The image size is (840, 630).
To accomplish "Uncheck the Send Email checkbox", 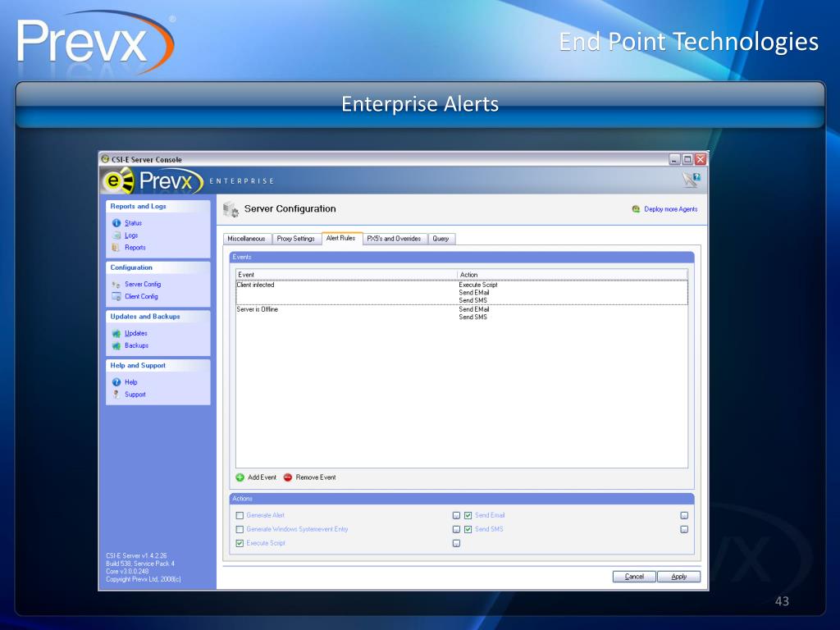I will point(468,515).
